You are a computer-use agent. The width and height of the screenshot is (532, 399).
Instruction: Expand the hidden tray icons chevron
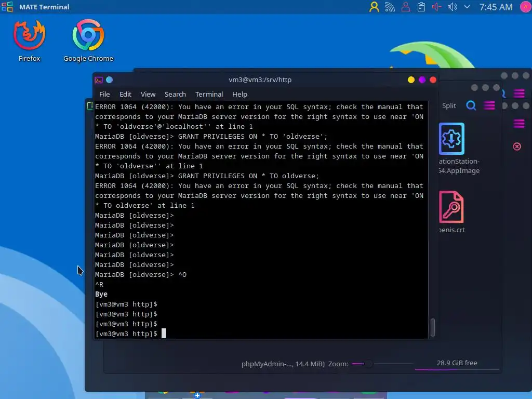467,7
